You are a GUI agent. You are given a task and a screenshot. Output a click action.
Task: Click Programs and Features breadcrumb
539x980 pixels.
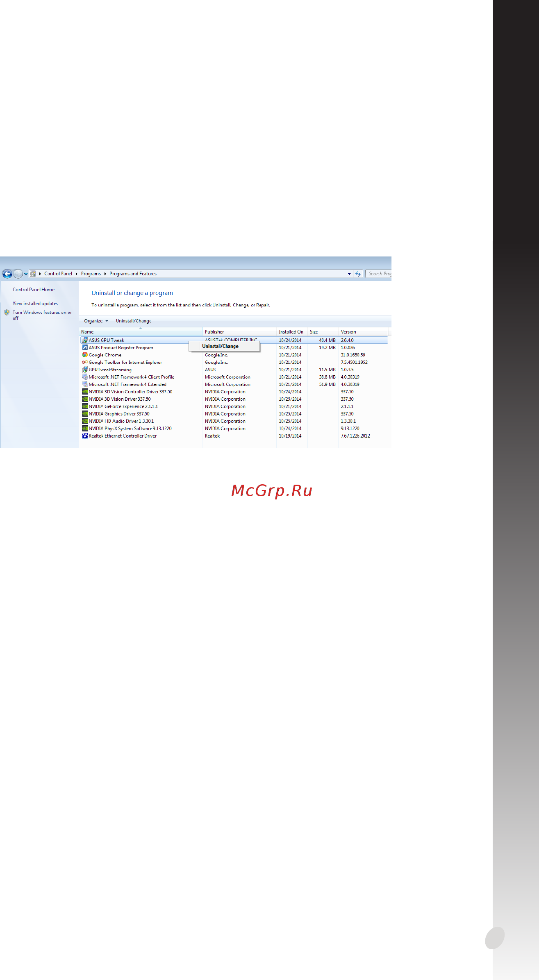[133, 274]
